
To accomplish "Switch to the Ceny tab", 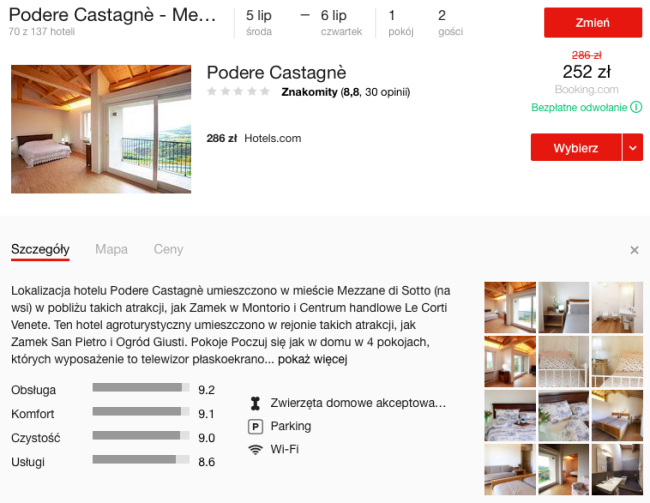I will click(168, 249).
